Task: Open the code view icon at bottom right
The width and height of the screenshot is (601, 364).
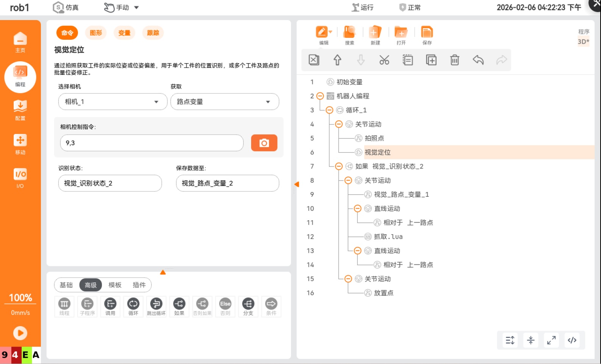Action: (572, 340)
